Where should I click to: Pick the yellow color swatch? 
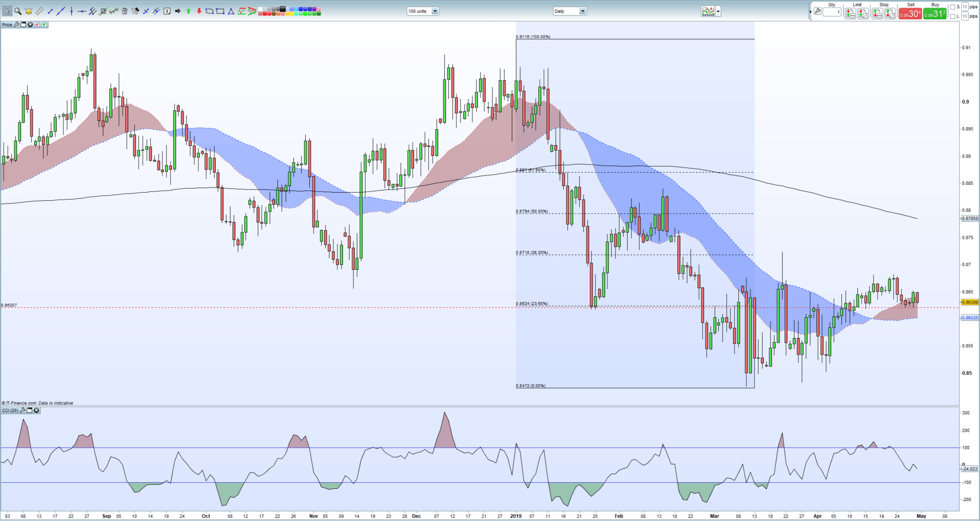point(291,14)
